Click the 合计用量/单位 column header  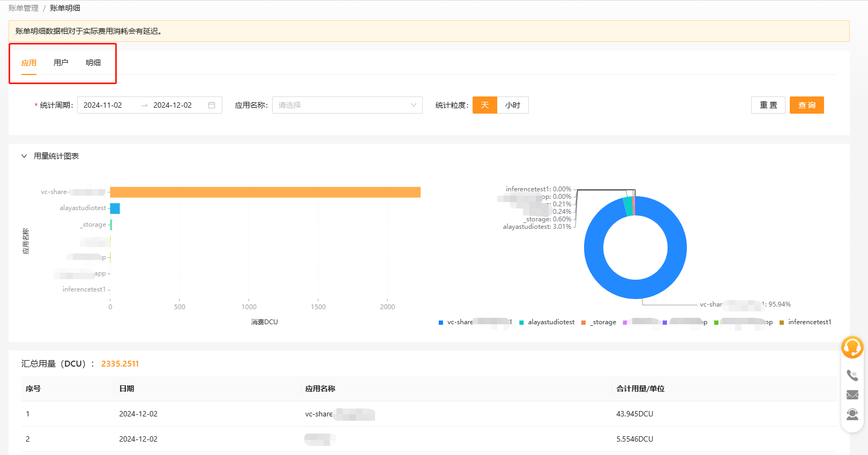(x=640, y=389)
